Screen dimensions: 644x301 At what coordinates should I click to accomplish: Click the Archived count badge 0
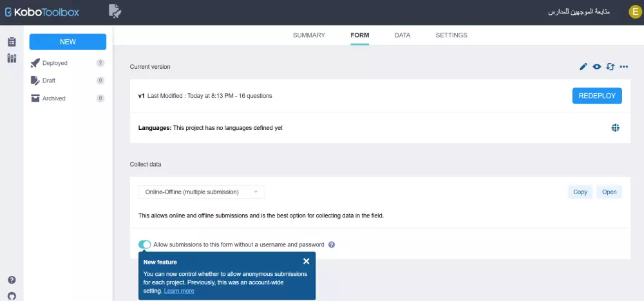100,98
